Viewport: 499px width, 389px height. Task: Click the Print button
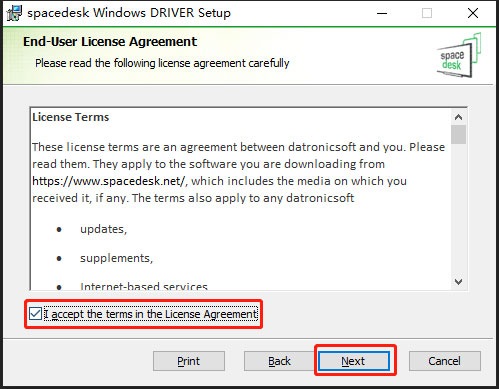[x=189, y=361]
